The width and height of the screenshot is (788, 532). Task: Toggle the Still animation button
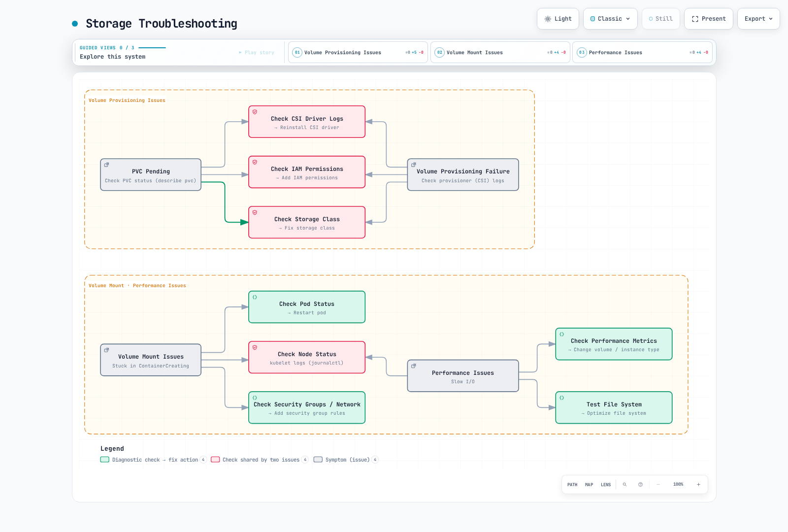(x=661, y=19)
